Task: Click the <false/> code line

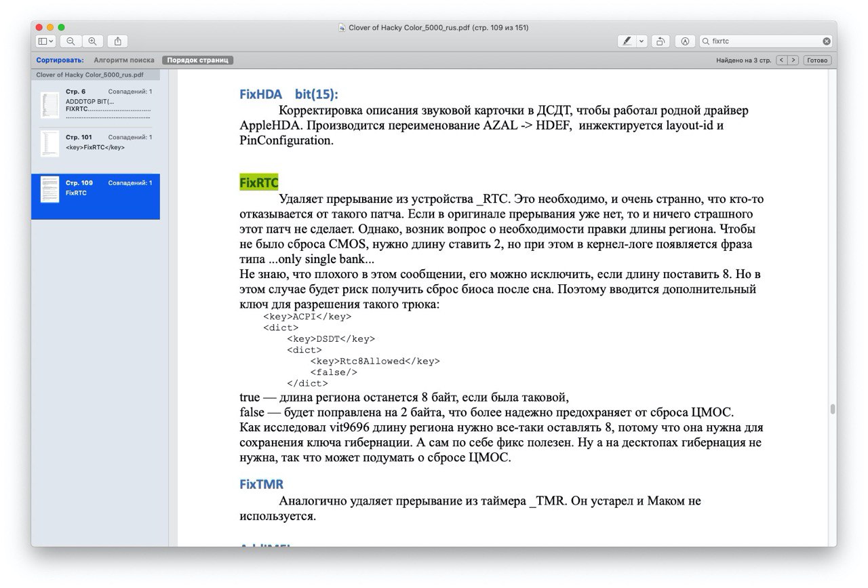Action: click(x=334, y=372)
